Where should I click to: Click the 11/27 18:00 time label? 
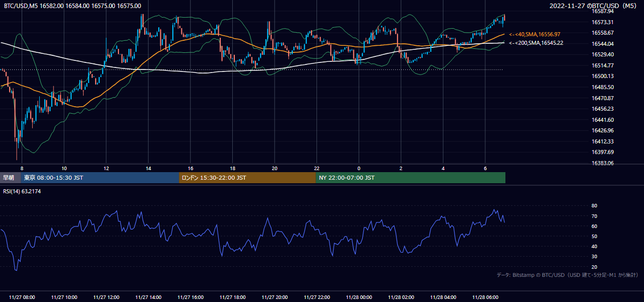232,297
